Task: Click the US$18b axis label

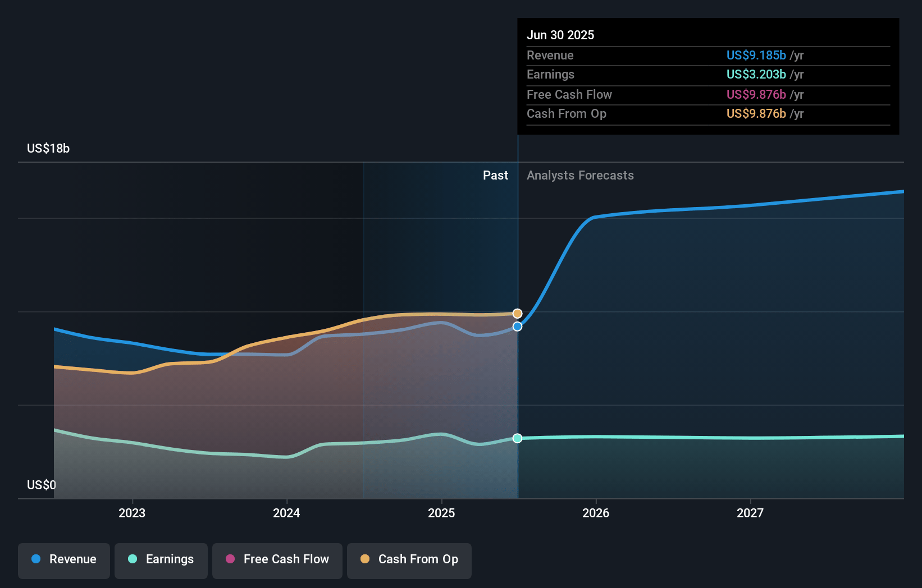Action: [x=48, y=148]
